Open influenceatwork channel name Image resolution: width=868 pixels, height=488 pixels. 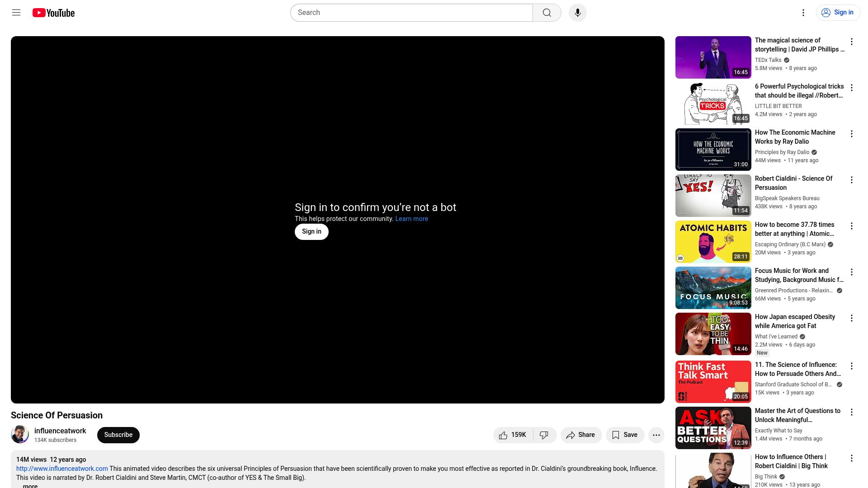pyautogui.click(x=60, y=431)
